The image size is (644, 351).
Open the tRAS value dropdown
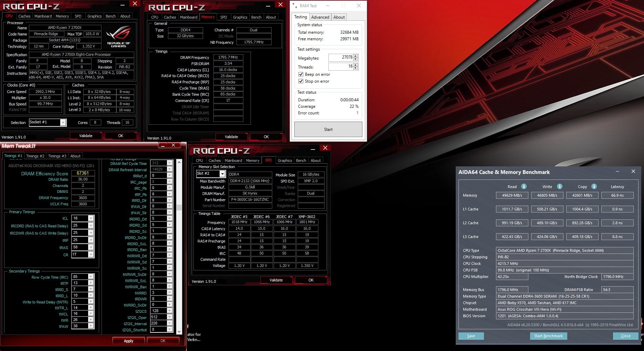pyautogui.click(x=91, y=247)
